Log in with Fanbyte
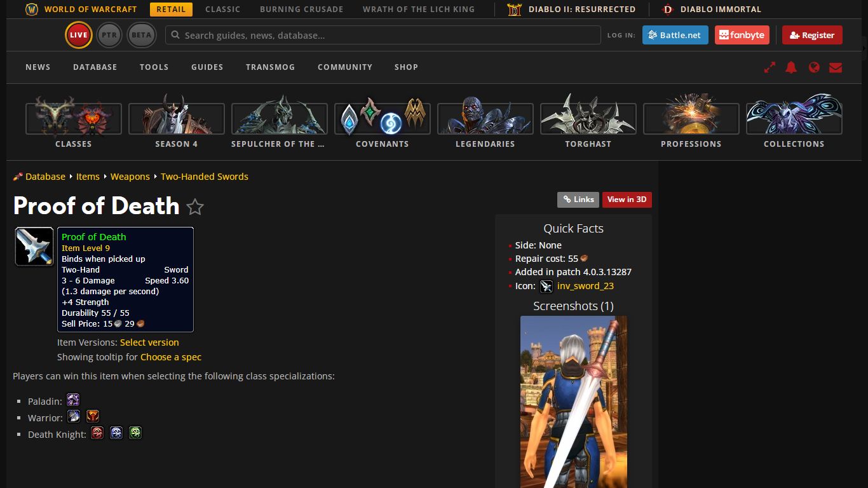 click(742, 35)
